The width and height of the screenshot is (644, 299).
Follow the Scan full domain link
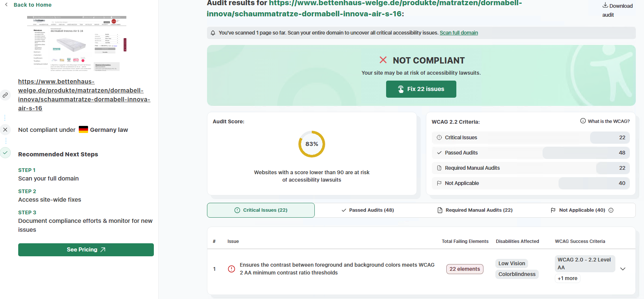pos(459,33)
